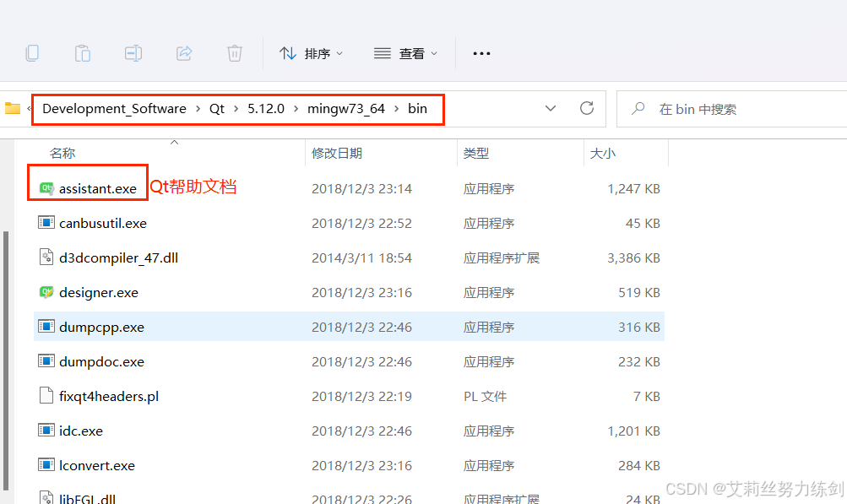847x504 pixels.
Task: Select idc.exe file
Action: coord(80,431)
